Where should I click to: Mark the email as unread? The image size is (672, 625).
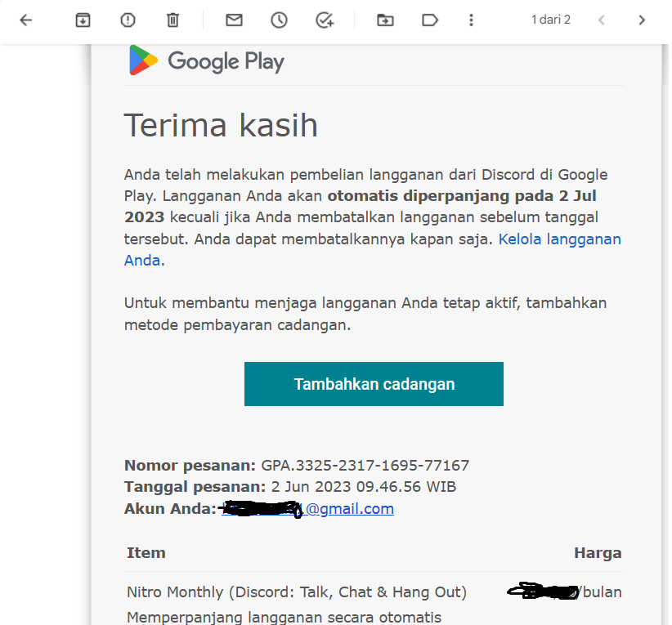[x=234, y=20]
